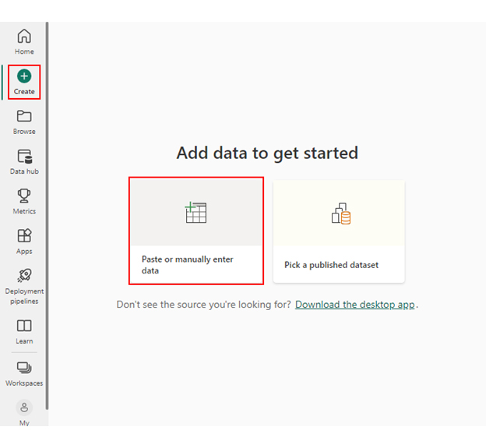Choose Paste or manually enter data card
Image resolution: width=486 pixels, height=448 pixels.
(x=196, y=231)
